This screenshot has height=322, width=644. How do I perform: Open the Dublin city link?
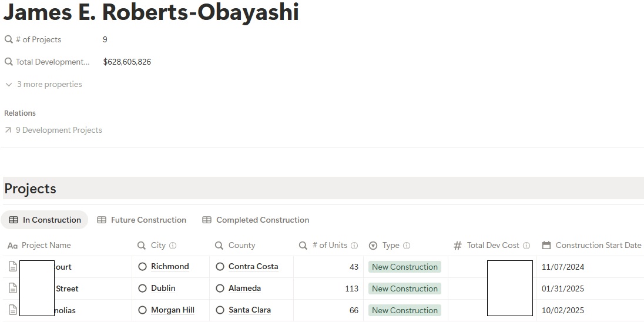[163, 289]
